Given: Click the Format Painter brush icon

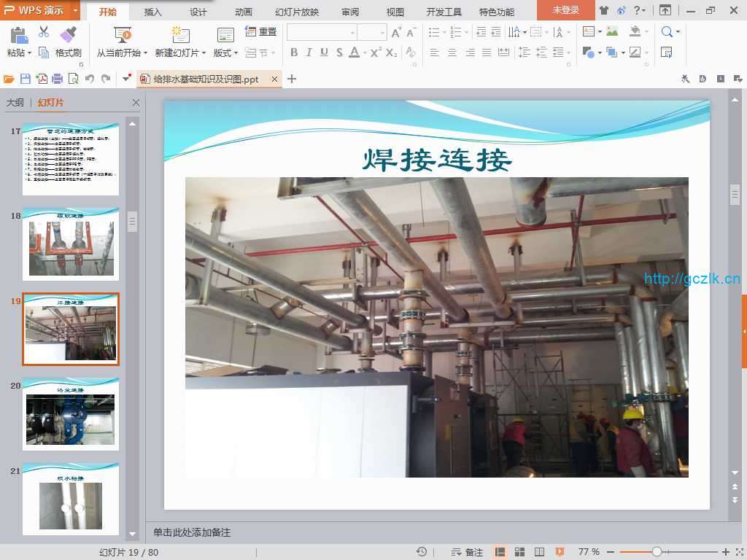Looking at the screenshot, I should pyautogui.click(x=68, y=34).
